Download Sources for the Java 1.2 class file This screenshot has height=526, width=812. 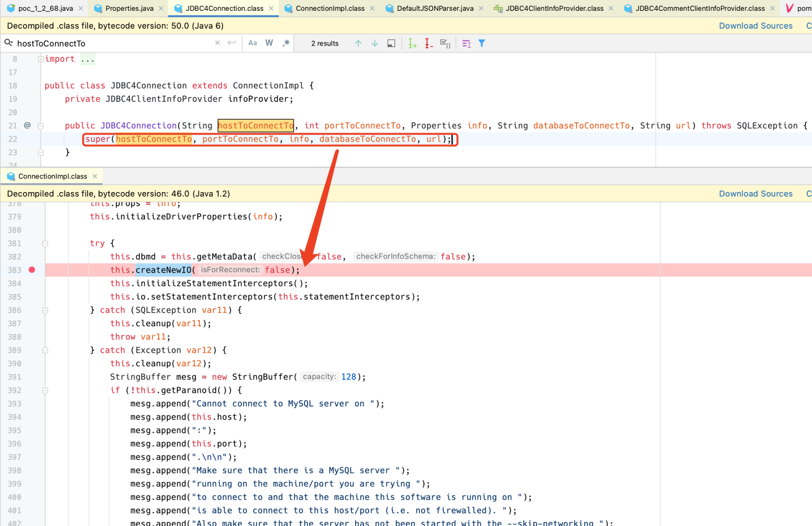coord(756,194)
